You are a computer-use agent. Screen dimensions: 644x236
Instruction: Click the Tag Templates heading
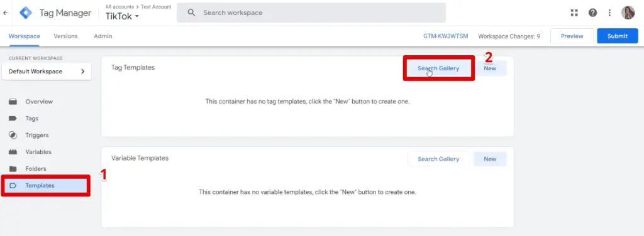(133, 68)
